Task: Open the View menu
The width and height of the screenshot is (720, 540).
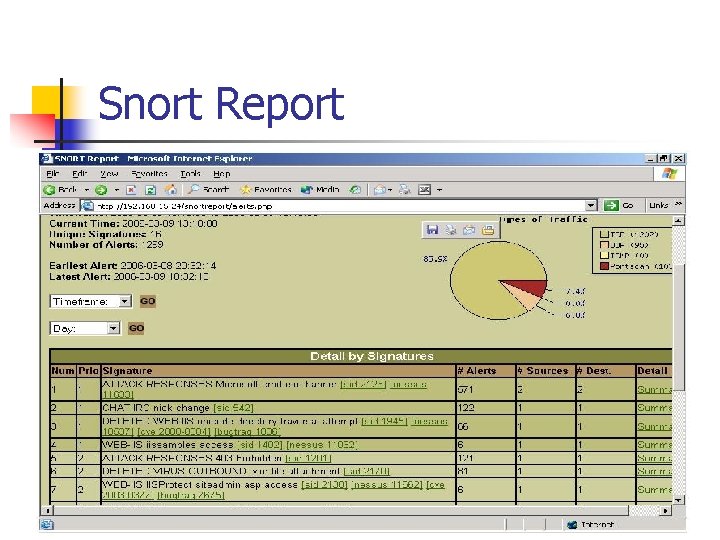Action: 109,174
